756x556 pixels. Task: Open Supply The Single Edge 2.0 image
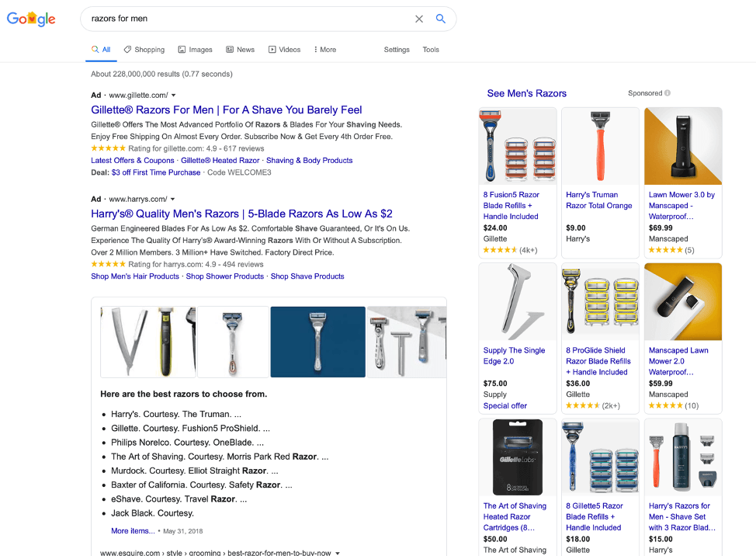(x=518, y=302)
